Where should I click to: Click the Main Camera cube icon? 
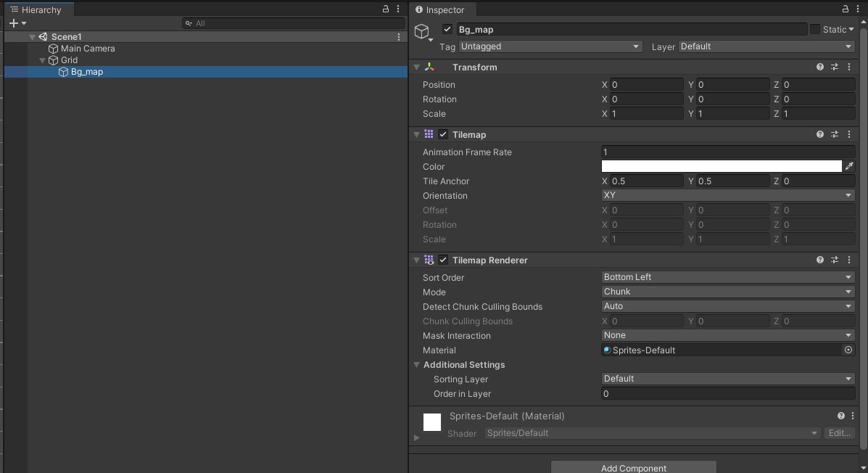pos(53,49)
